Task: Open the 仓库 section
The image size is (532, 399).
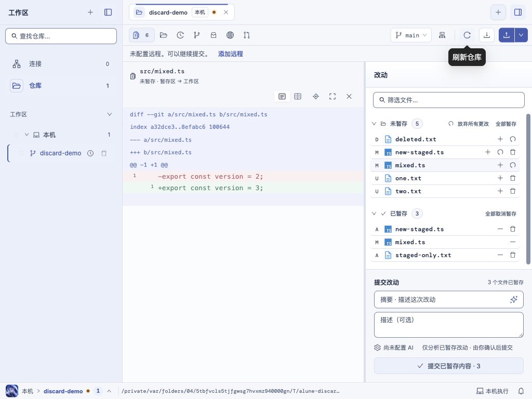Action: coord(61,86)
